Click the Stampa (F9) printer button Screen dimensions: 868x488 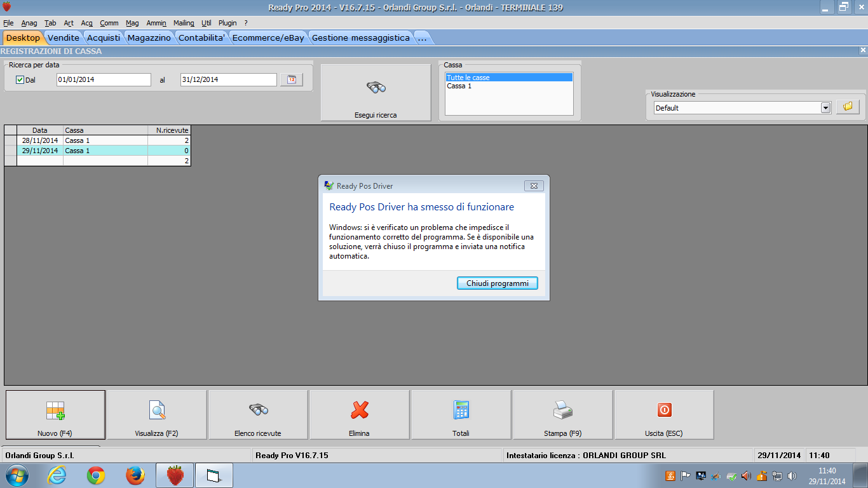(563, 415)
